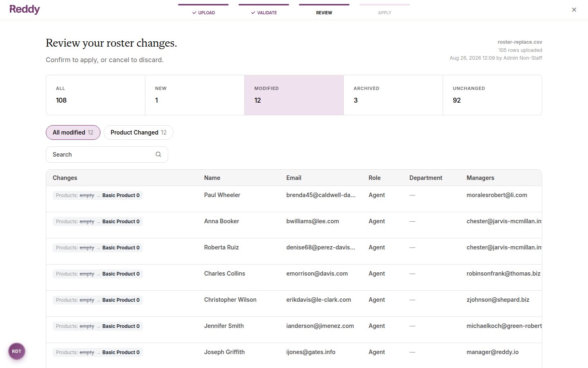The image size is (588, 368).
Task: Click email ianderson@jimenez.com
Action: pyautogui.click(x=320, y=326)
